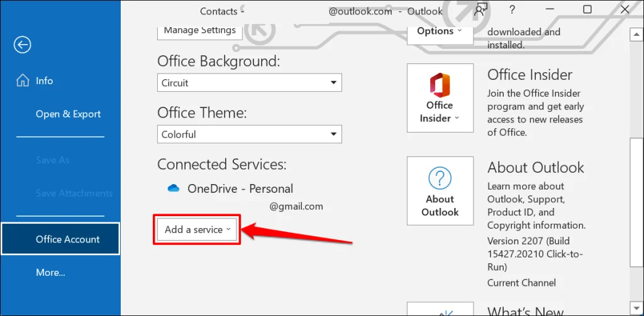Click the OneDrive - Personal service entry
Viewport: 644px width, 316px height.
coord(240,188)
